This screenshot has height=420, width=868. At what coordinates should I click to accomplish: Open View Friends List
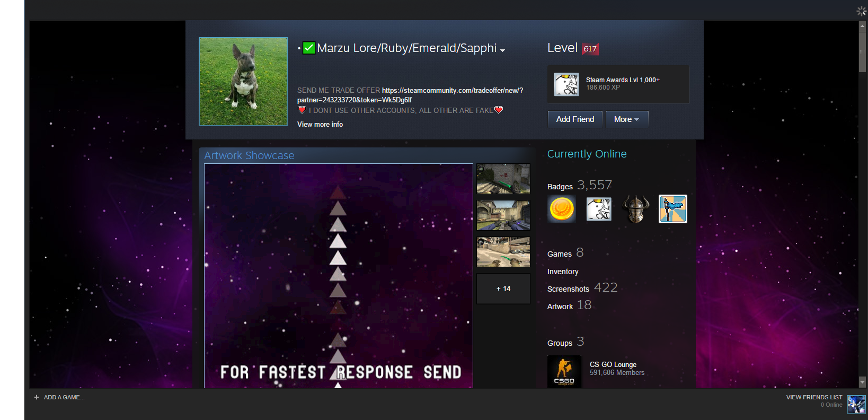point(814,397)
